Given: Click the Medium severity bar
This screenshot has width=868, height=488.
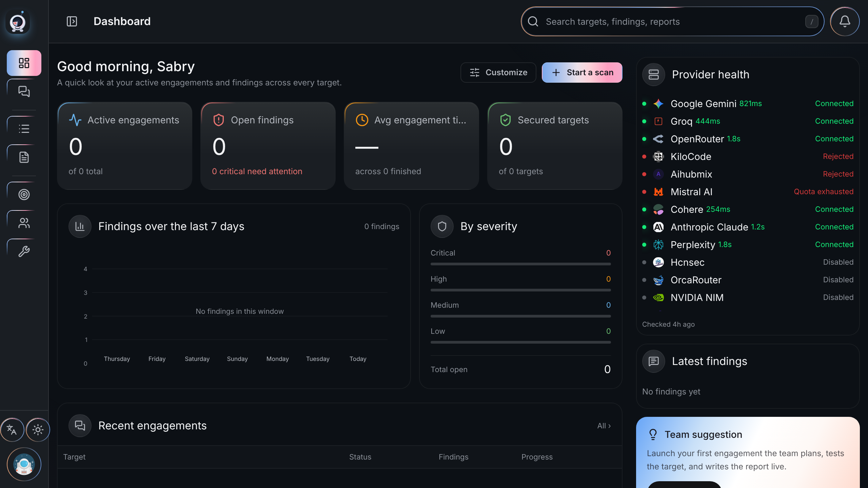Looking at the screenshot, I should pyautogui.click(x=520, y=316).
